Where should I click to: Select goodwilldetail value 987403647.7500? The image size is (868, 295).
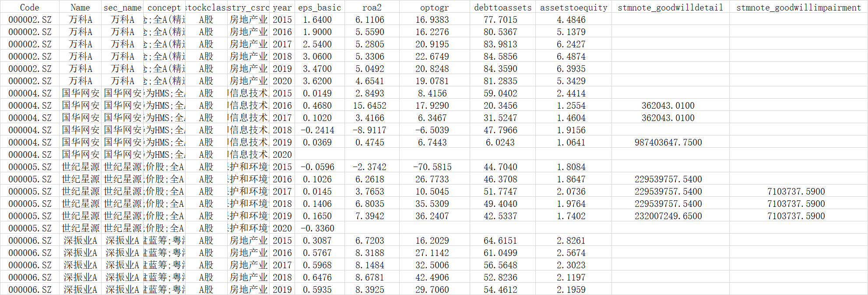coord(668,142)
